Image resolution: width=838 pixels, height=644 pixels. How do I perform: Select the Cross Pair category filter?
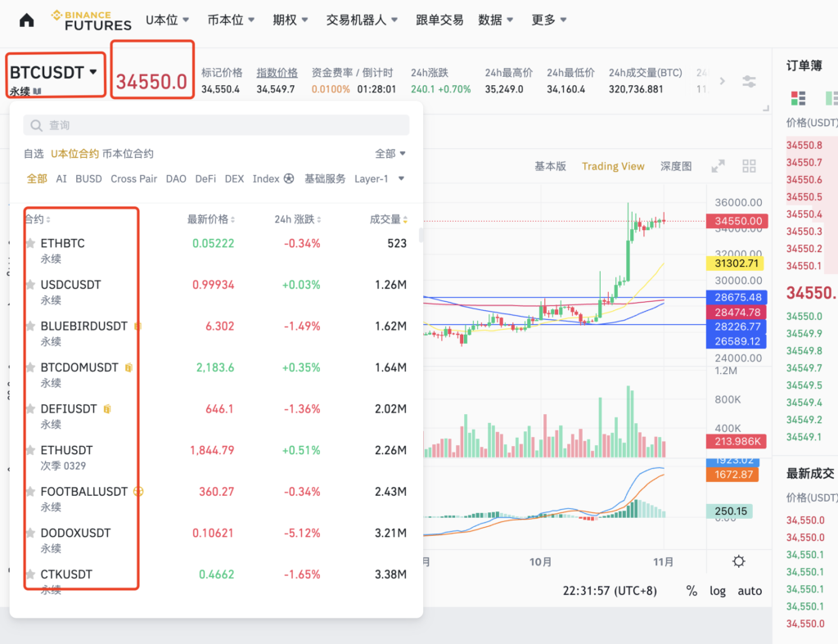pos(133,178)
